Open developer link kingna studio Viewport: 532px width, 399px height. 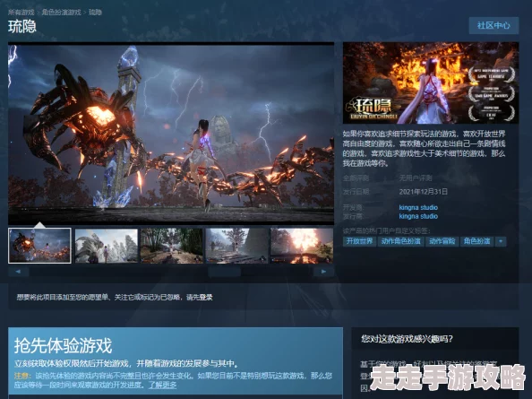tap(418, 207)
